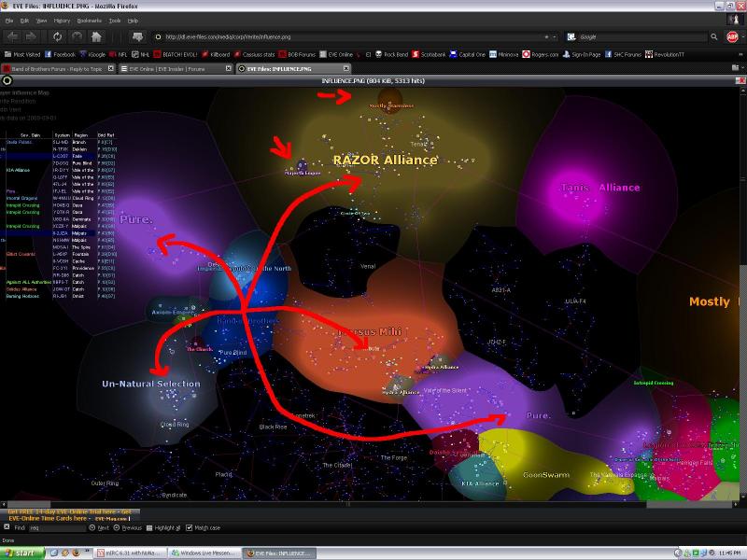Open the Killboard bookmark

216,54
